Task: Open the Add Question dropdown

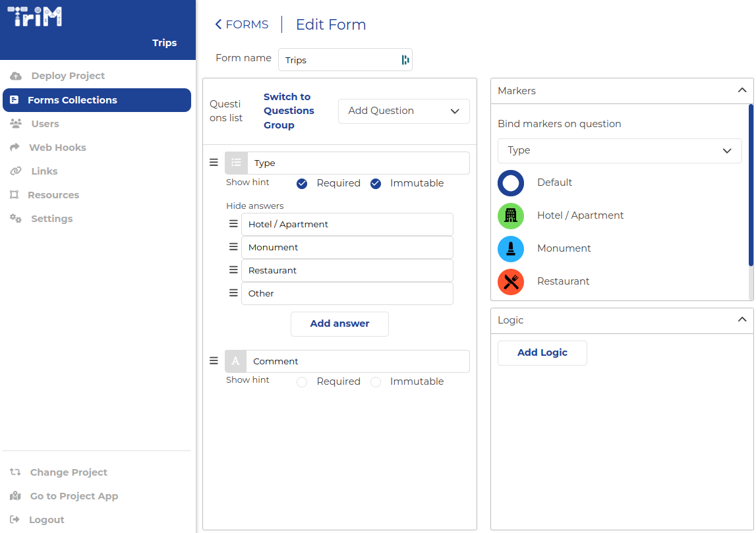Action: point(403,111)
